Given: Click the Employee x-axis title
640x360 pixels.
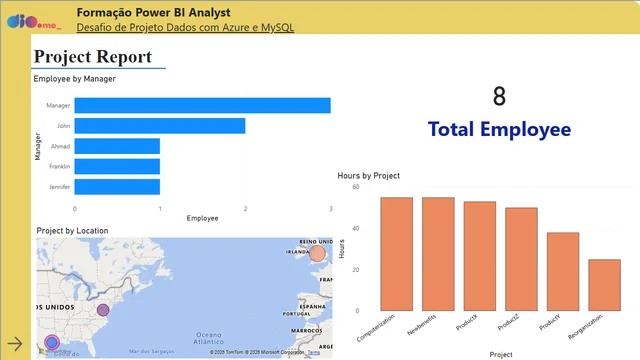Looking at the screenshot, I should pyautogui.click(x=202, y=218).
